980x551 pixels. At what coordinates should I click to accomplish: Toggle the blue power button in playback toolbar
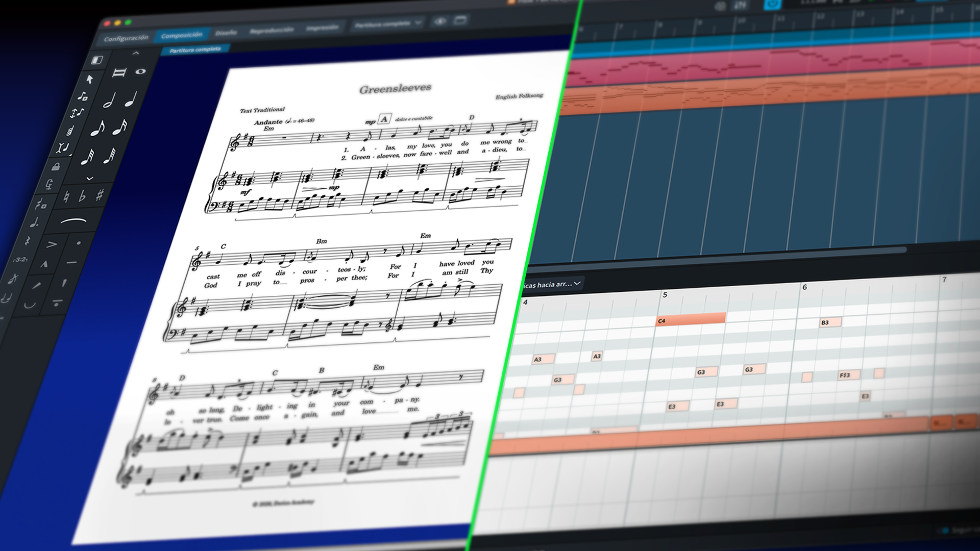[x=772, y=5]
